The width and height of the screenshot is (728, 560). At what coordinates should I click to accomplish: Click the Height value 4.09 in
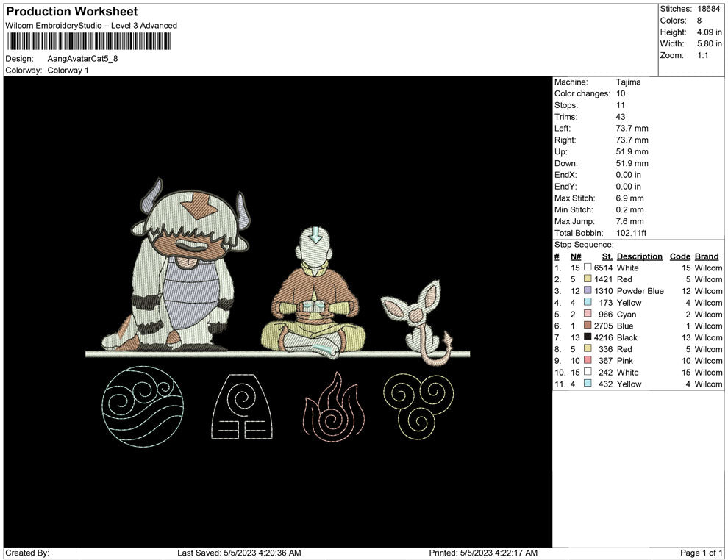pos(709,32)
